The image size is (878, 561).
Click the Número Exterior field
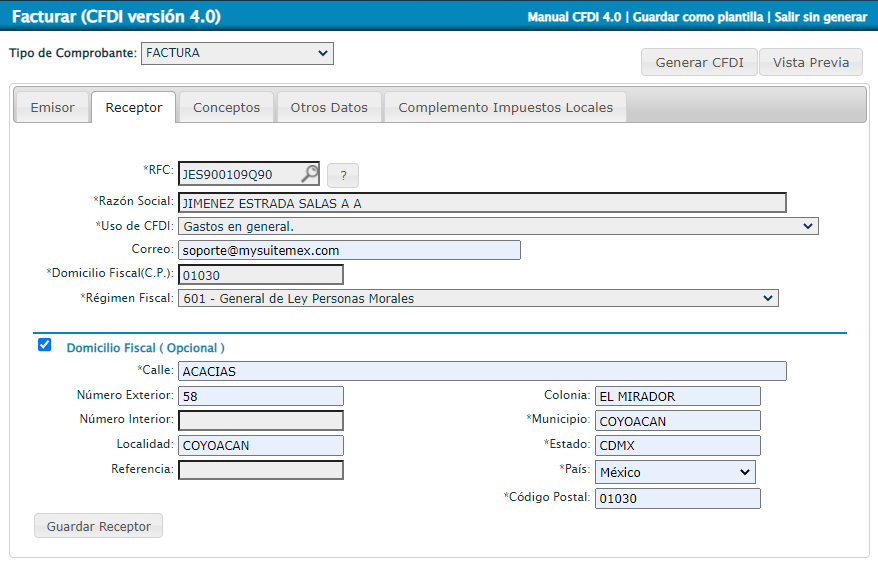click(x=261, y=396)
